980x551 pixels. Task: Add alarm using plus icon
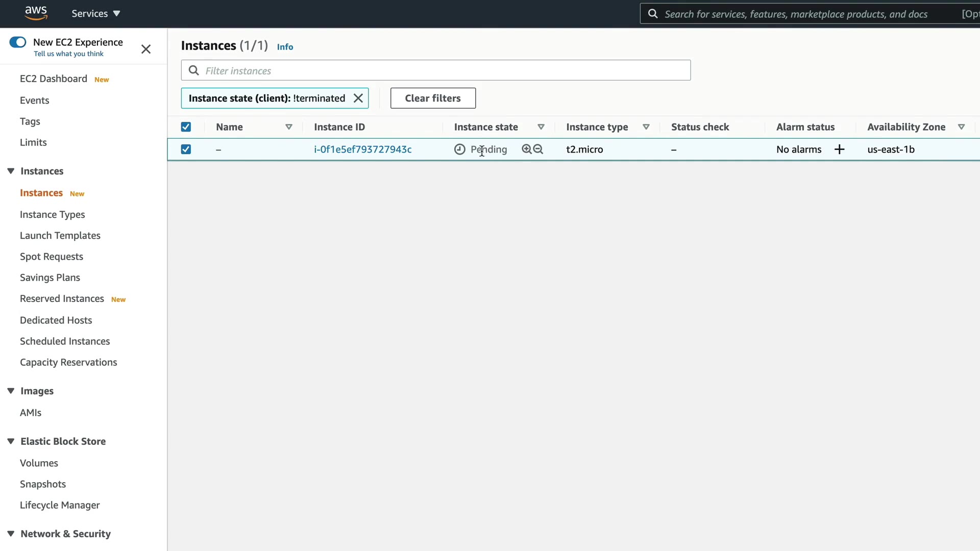click(839, 149)
